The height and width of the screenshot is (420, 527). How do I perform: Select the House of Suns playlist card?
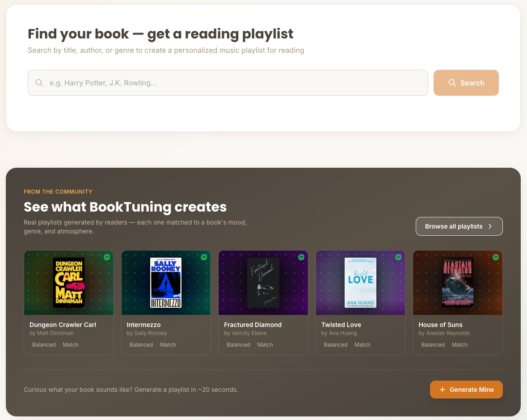(457, 302)
